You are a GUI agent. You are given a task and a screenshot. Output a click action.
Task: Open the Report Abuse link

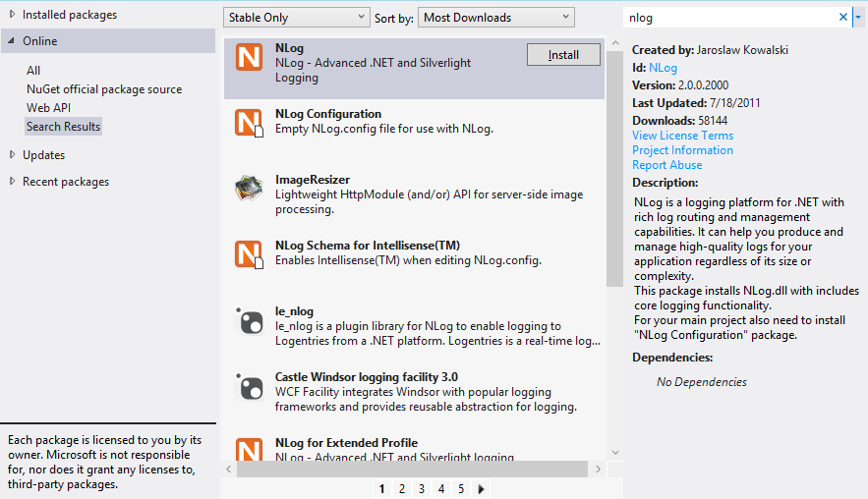tap(667, 165)
